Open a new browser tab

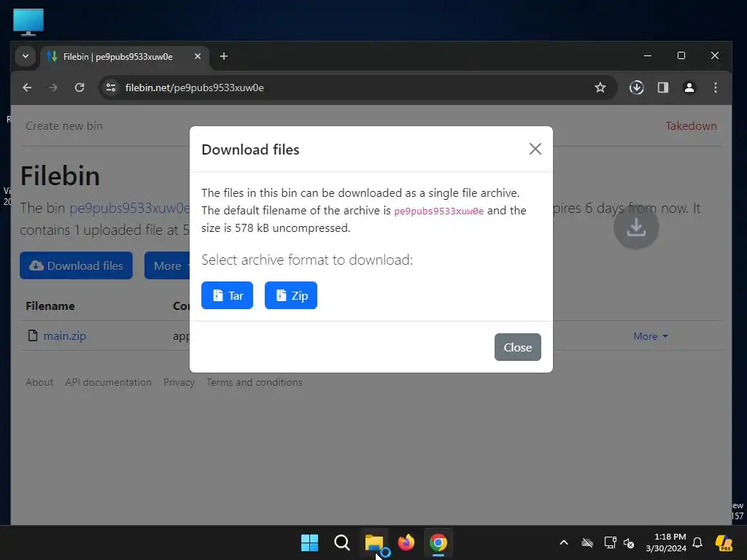[223, 56]
